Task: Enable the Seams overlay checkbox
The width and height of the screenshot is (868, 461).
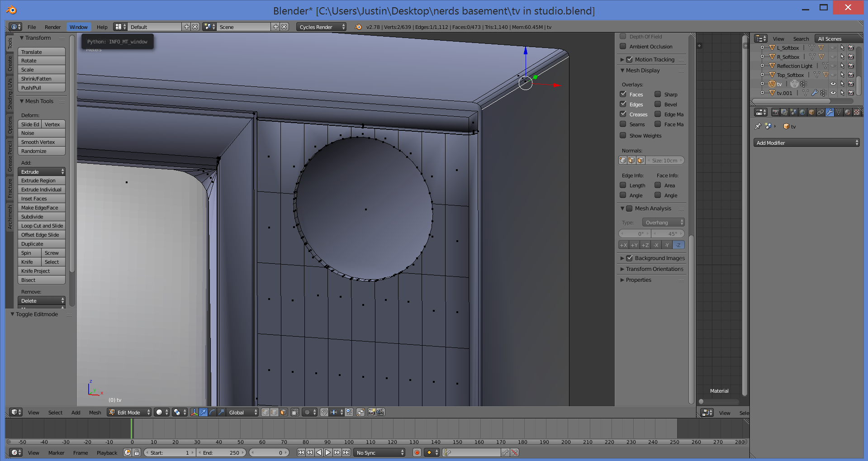Action: [x=623, y=124]
